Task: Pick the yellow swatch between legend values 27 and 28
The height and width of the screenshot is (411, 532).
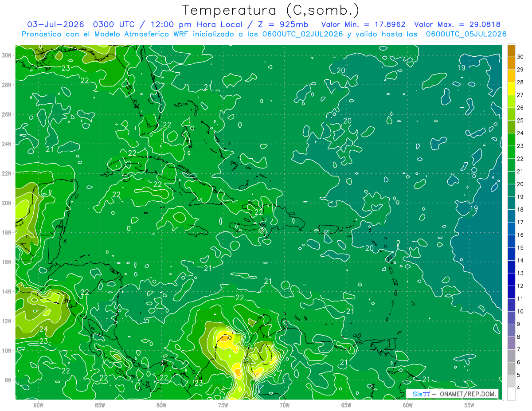Action: click(x=511, y=89)
